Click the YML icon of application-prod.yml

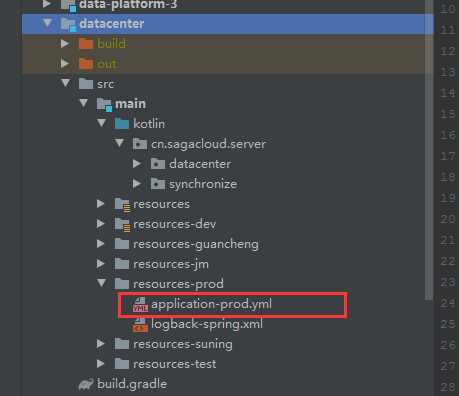point(140,304)
